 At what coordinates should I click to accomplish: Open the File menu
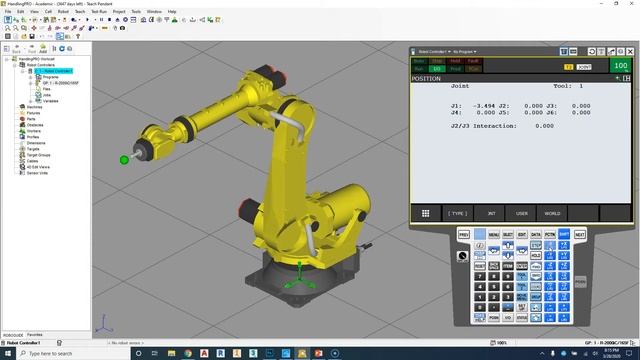[8, 11]
